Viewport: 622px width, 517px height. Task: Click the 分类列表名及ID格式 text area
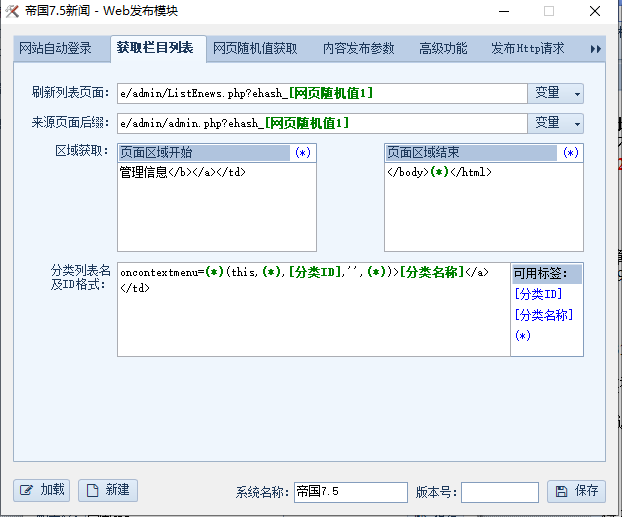coord(314,309)
